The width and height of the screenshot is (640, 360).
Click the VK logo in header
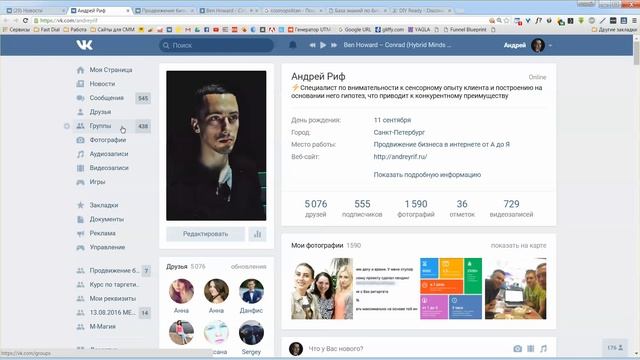[84, 45]
